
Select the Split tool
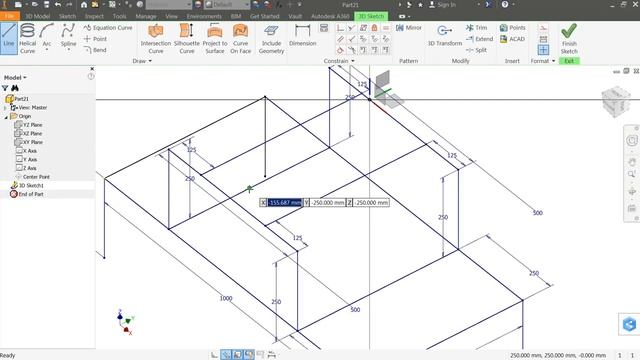476,50
